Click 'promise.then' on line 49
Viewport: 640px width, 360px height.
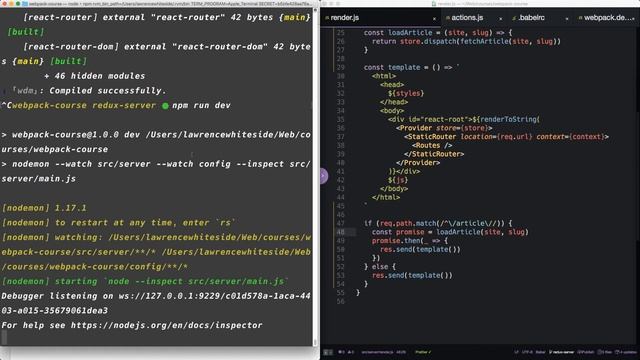click(x=396, y=241)
